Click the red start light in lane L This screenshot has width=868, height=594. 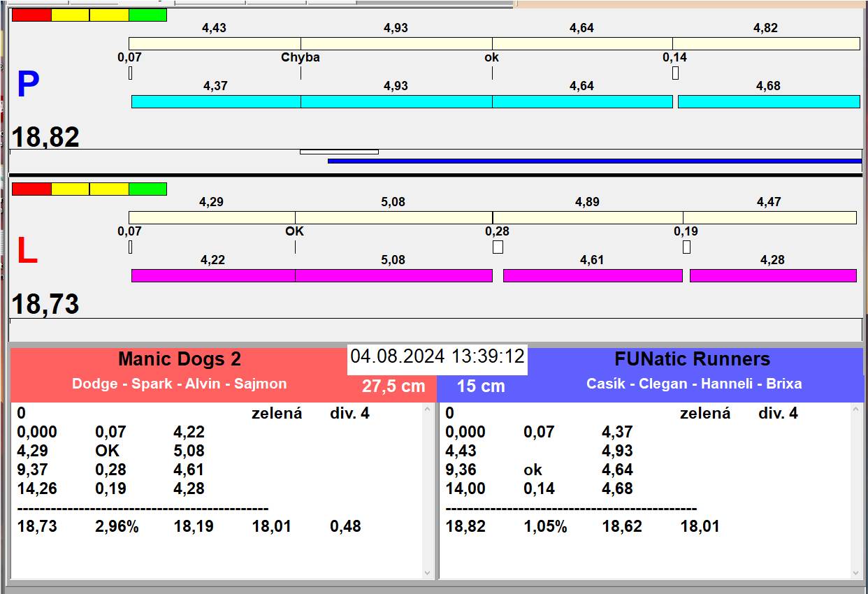(31, 189)
